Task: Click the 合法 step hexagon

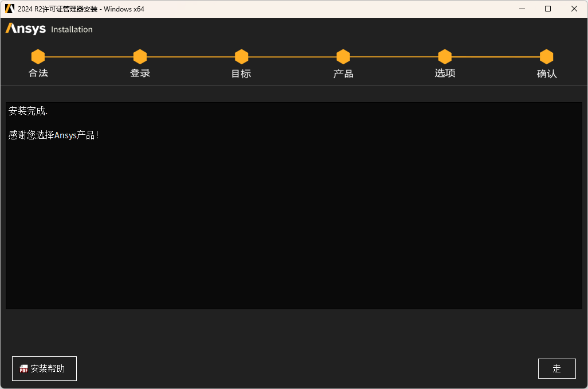Action: coord(38,57)
